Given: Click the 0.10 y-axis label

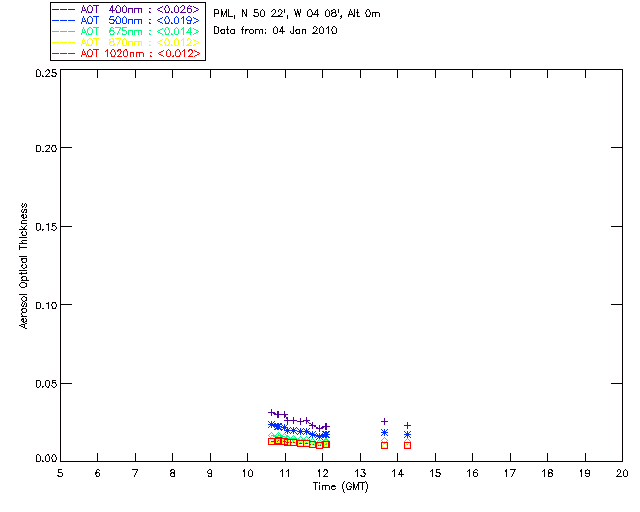Looking at the screenshot, I should tap(46, 305).
